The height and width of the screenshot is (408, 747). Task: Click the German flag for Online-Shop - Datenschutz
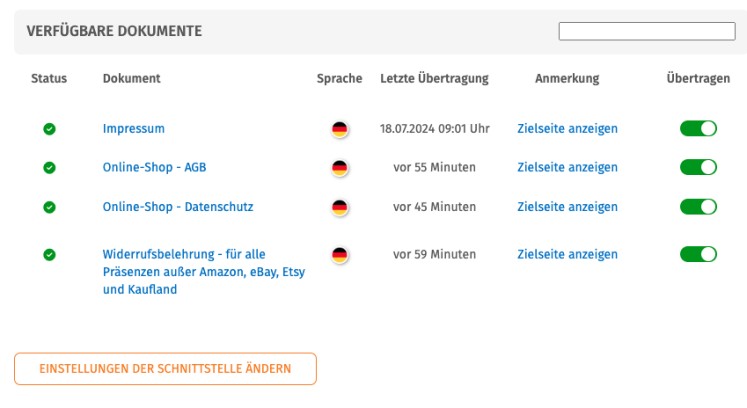coord(340,207)
